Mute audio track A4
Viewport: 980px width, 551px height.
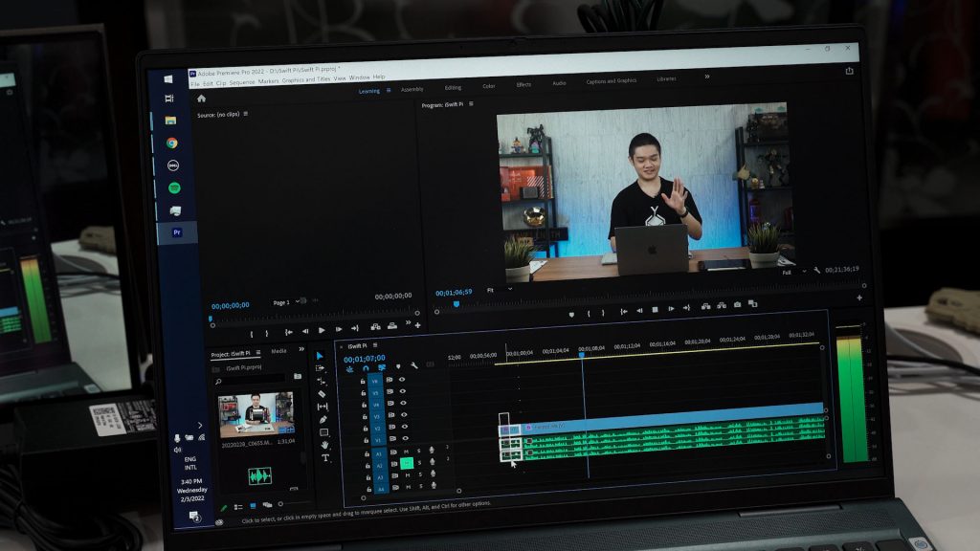pos(408,487)
